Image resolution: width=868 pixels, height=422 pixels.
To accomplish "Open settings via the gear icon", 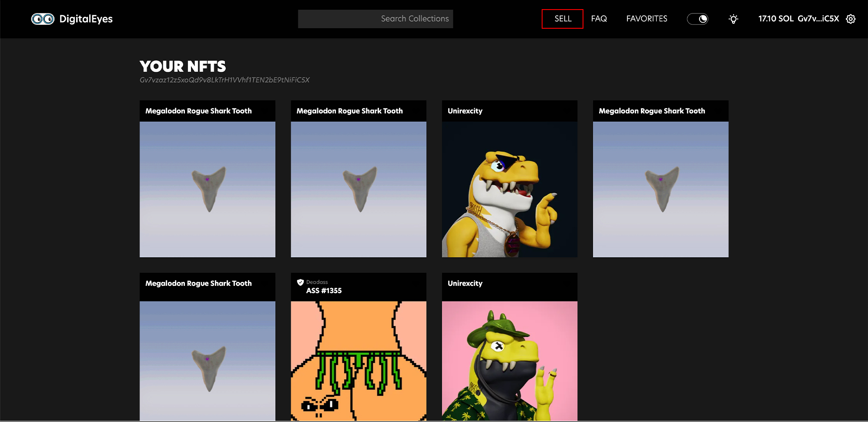I will tap(851, 19).
